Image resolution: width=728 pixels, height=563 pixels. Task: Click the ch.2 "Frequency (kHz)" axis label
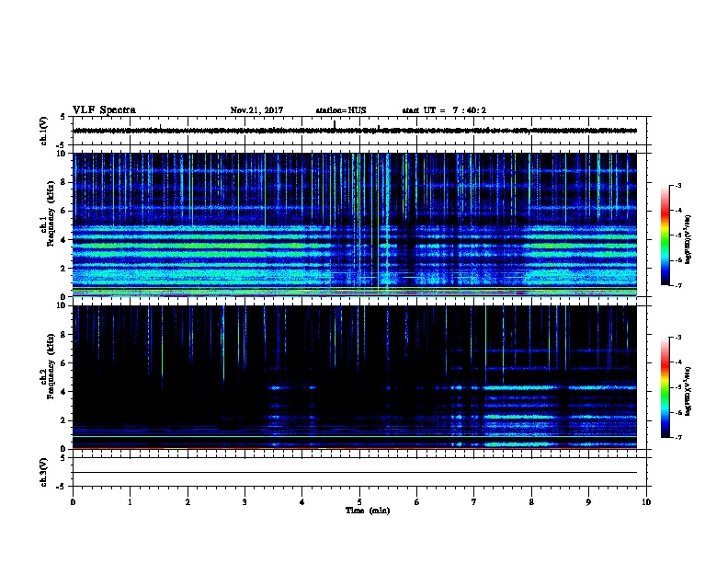point(51,366)
